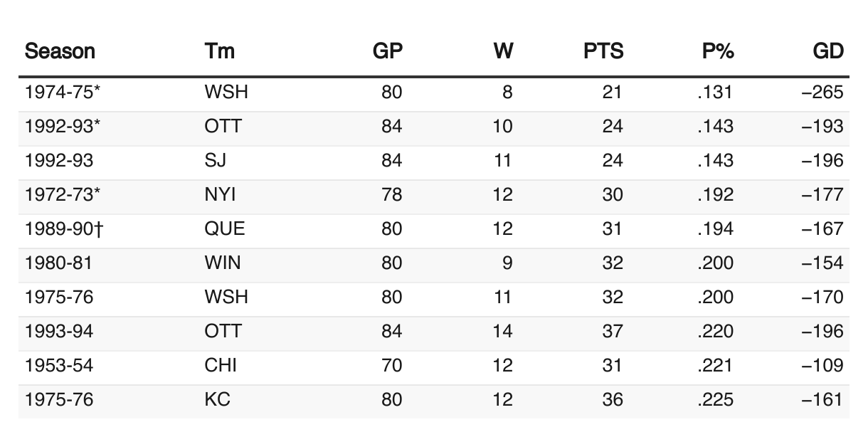Sort by the Tm column header
Image resolution: width=868 pixels, height=437 pixels.
pos(219,51)
